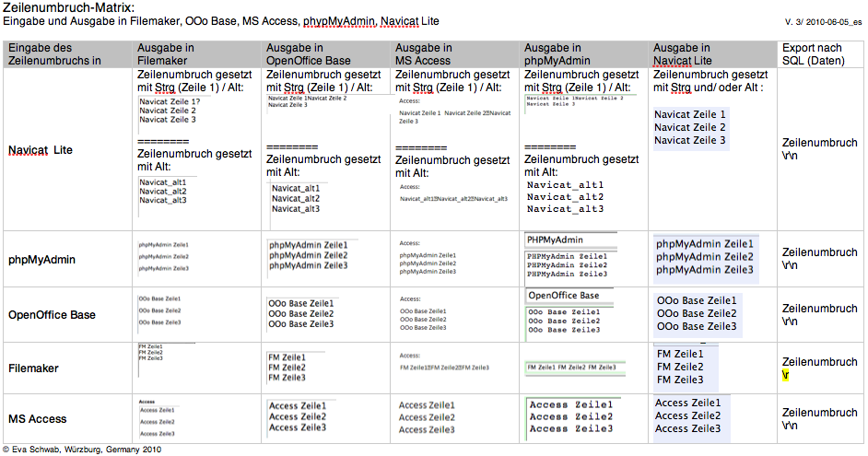Select "OOo Base Zeile2" in OpenOffice Base column

click(301, 314)
